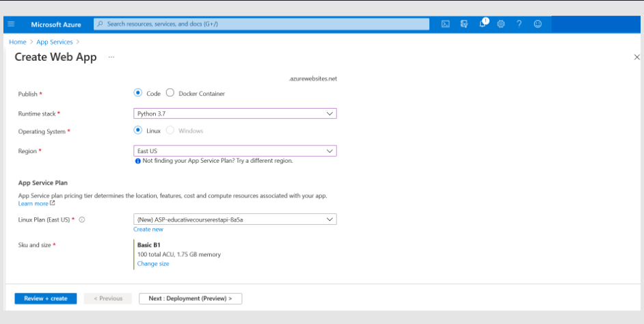Click the Create Web App page title
This screenshot has width=644, height=324.
(55, 57)
